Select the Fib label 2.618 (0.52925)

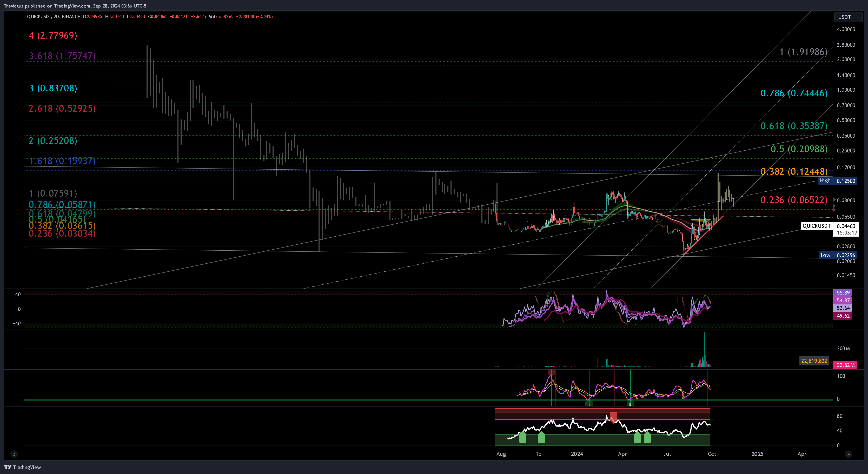pyautogui.click(x=62, y=109)
